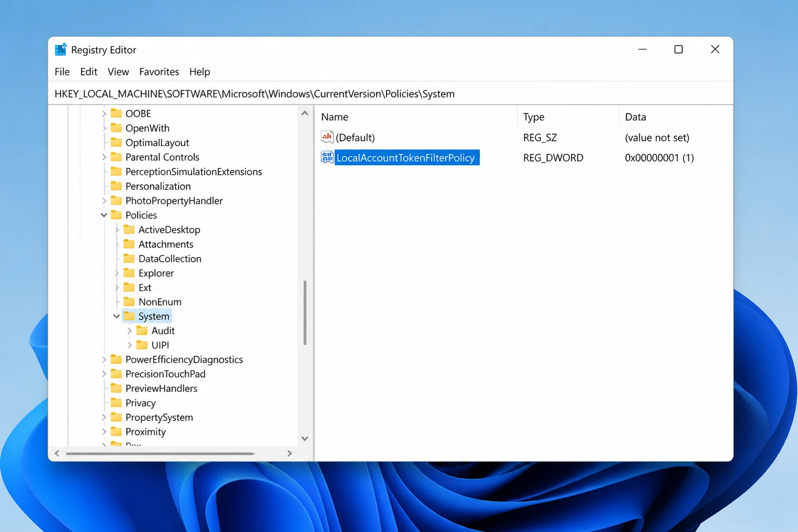
Task: Select the Proximity tree key
Action: [x=145, y=432]
